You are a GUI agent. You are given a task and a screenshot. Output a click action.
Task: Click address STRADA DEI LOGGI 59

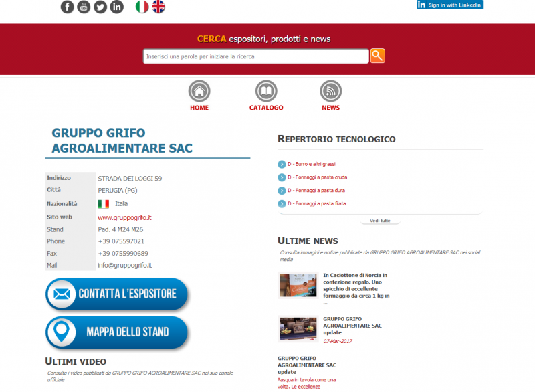(130, 179)
